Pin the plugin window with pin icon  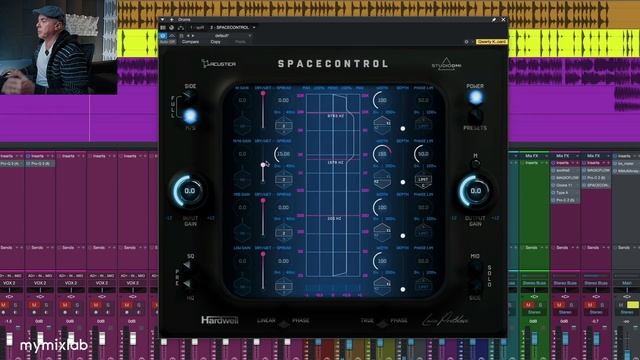pyautogui.click(x=494, y=20)
